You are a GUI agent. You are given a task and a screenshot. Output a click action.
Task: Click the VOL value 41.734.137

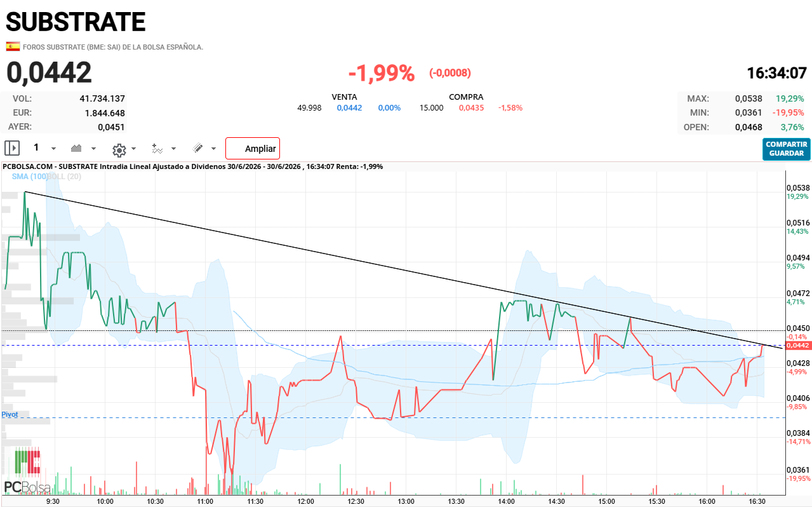(102, 98)
